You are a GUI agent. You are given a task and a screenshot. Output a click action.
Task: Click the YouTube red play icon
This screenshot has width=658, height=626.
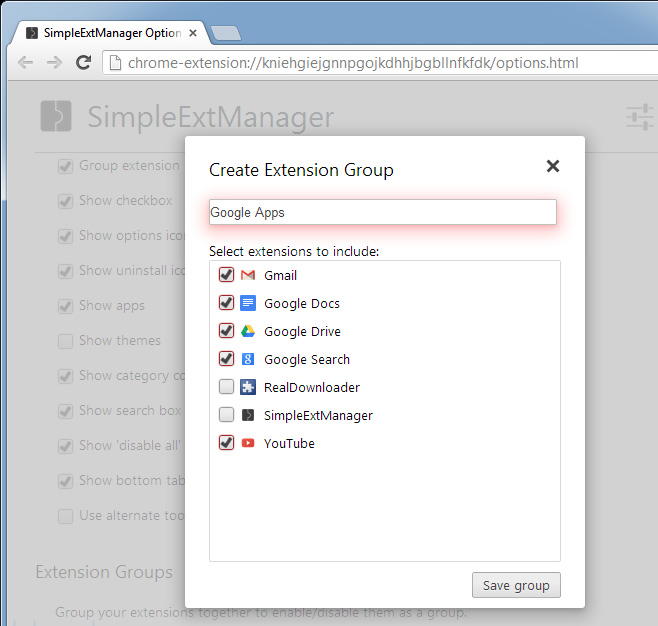pyautogui.click(x=248, y=443)
